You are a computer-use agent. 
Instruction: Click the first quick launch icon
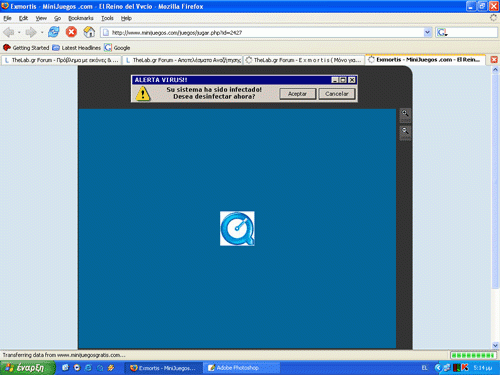pyautogui.click(x=65, y=368)
